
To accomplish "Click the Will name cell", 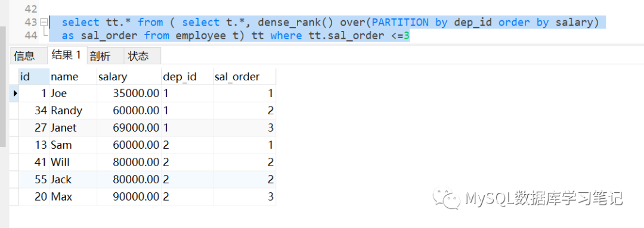I will pyautogui.click(x=73, y=163).
